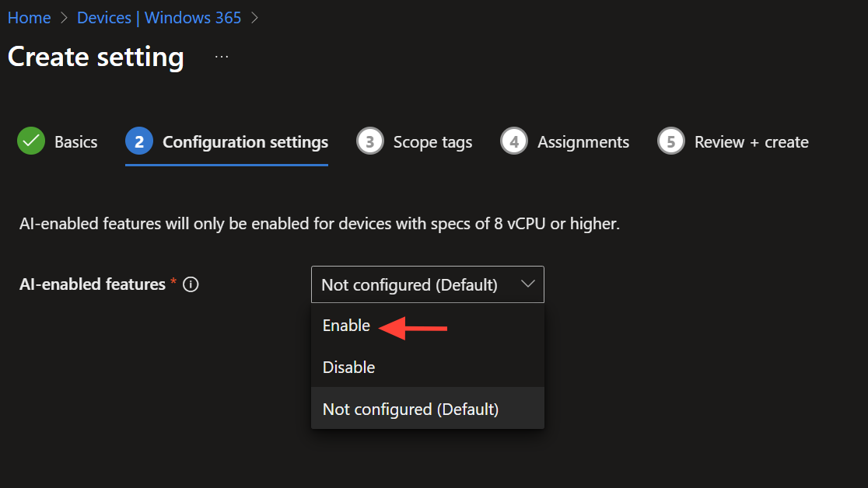Click the step 4 number circle
Image resolution: width=868 pixels, height=488 pixels.
point(514,141)
